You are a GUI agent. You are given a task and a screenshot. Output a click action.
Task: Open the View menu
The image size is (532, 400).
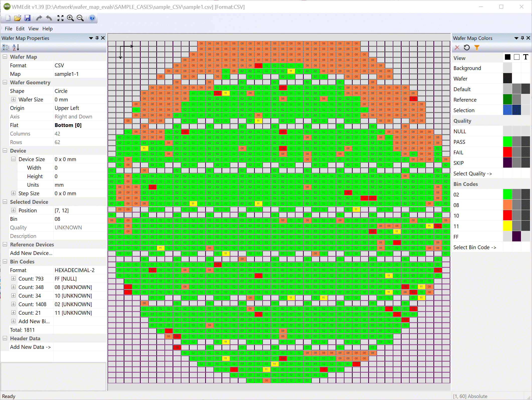pos(33,29)
